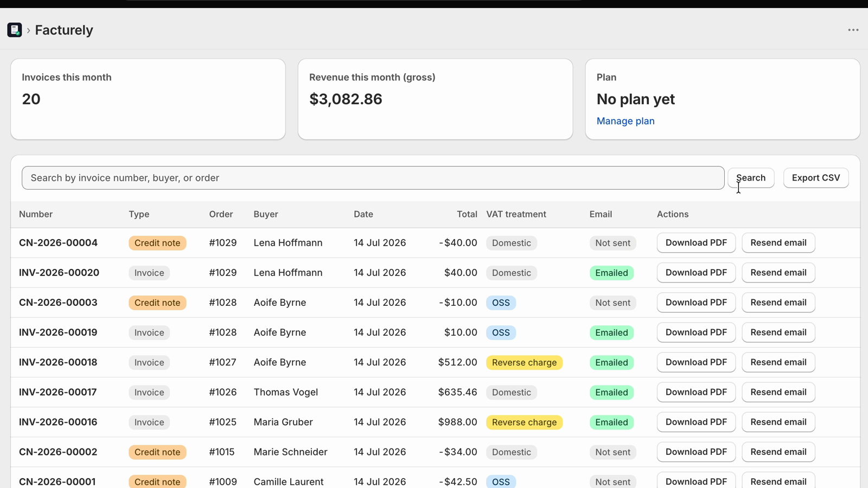Resend email for INV-2026-00016
Image resolution: width=868 pixels, height=488 pixels.
click(x=778, y=421)
